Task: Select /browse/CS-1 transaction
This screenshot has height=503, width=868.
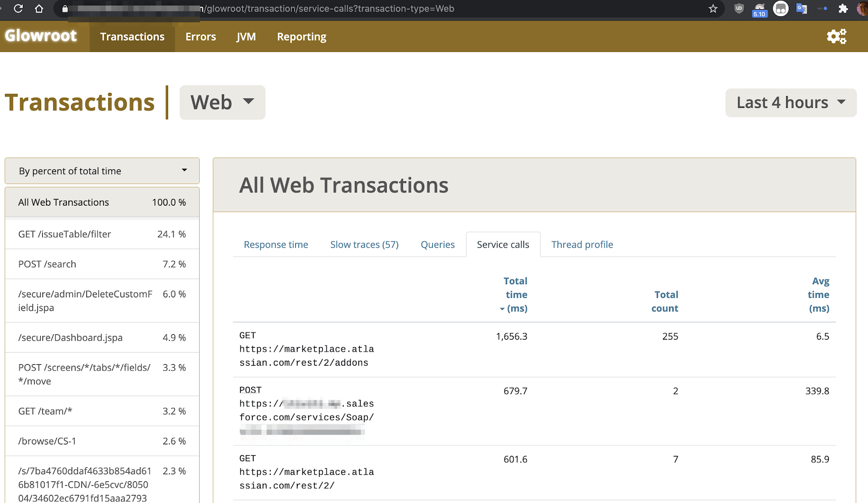Action: 102,441
